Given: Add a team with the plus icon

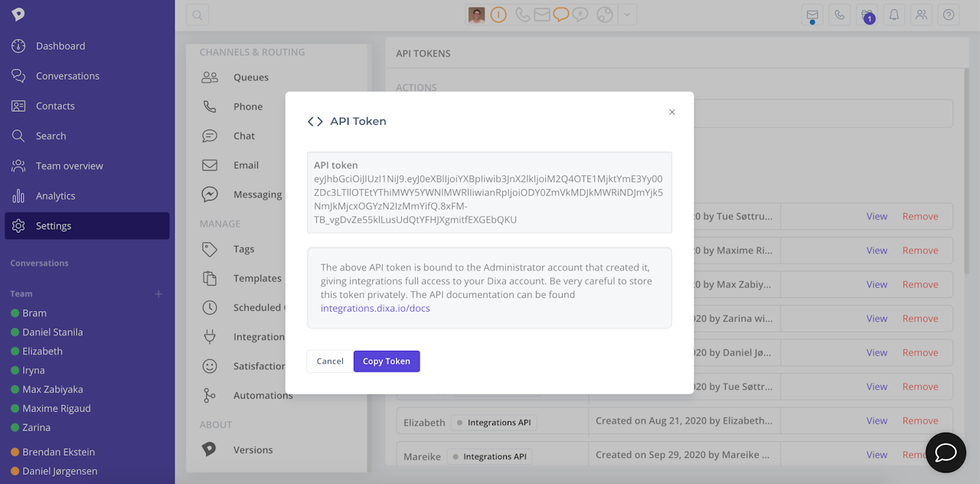Looking at the screenshot, I should pyautogui.click(x=159, y=293).
